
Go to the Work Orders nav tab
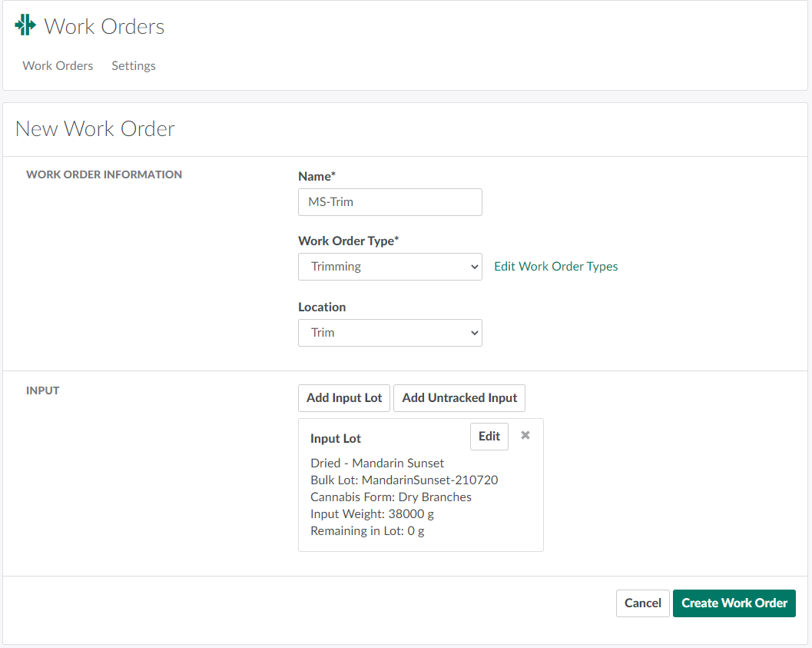[x=58, y=66]
